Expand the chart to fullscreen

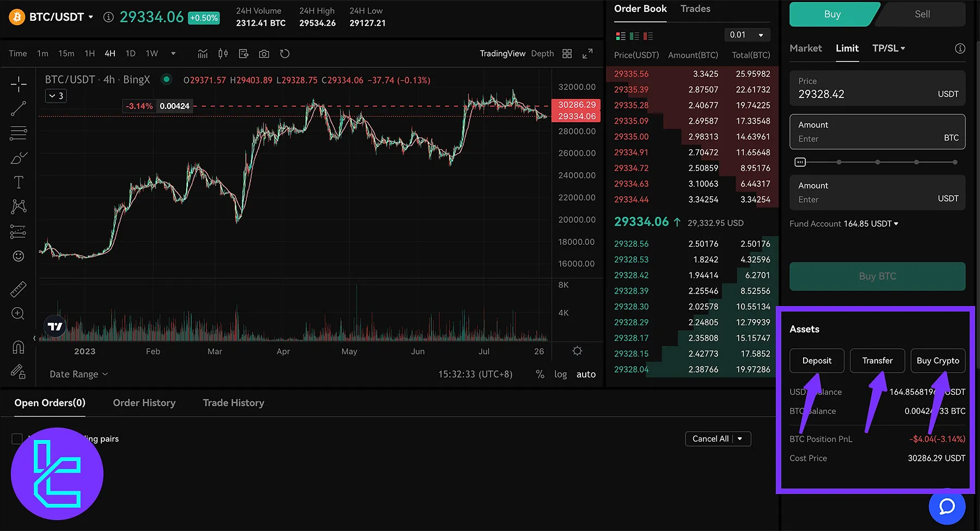pyautogui.click(x=587, y=53)
